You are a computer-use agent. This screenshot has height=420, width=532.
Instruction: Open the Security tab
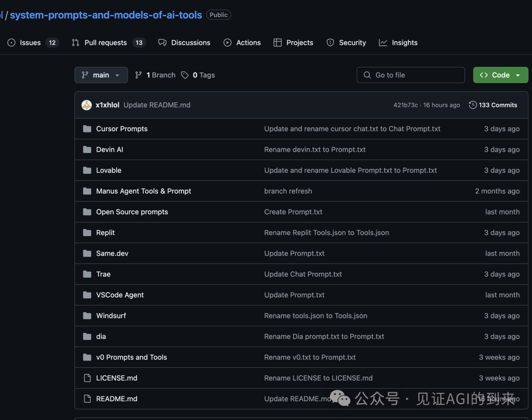(x=352, y=43)
